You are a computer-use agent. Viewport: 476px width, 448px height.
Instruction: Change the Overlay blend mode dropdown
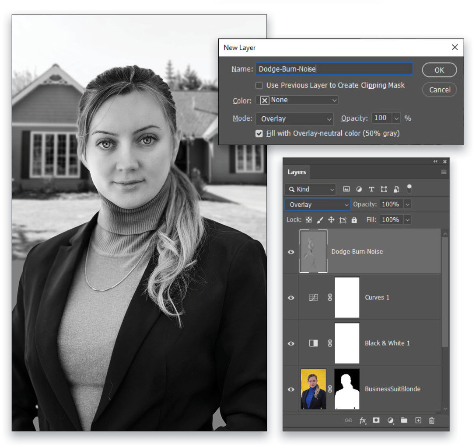point(317,204)
